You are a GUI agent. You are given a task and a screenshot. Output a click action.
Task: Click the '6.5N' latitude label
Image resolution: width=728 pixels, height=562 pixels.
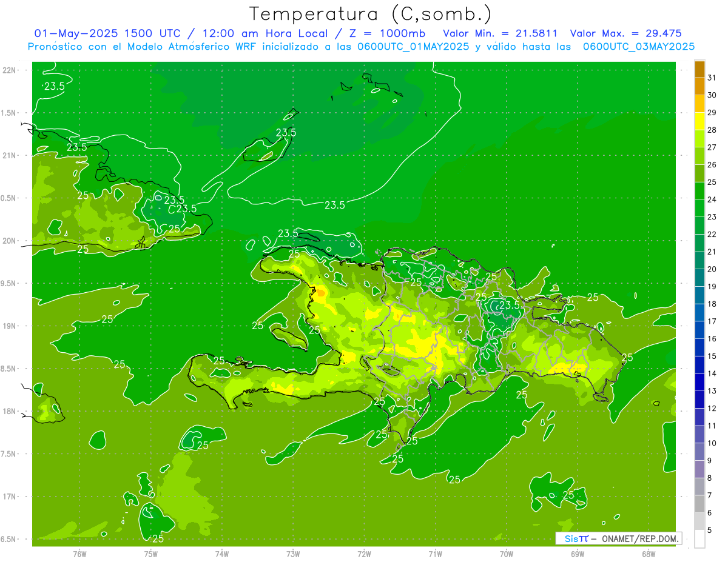click(9, 539)
